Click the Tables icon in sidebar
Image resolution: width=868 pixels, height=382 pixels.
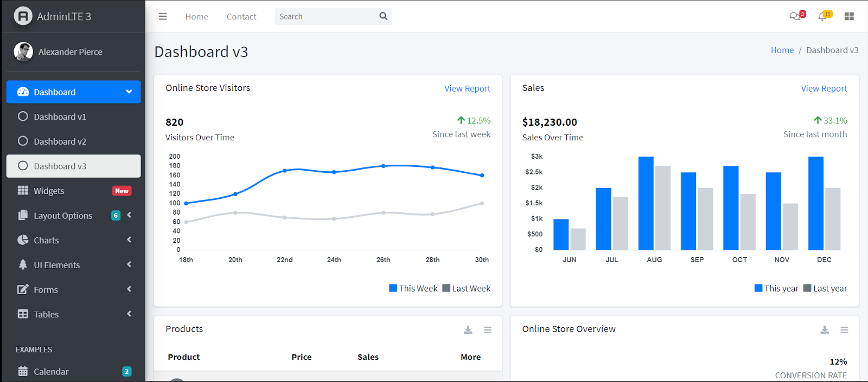coord(23,314)
